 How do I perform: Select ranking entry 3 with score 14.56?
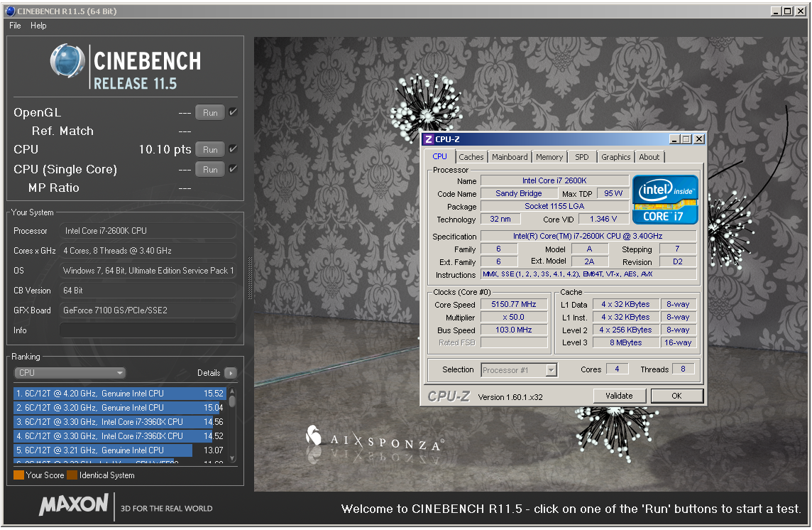pos(120,422)
